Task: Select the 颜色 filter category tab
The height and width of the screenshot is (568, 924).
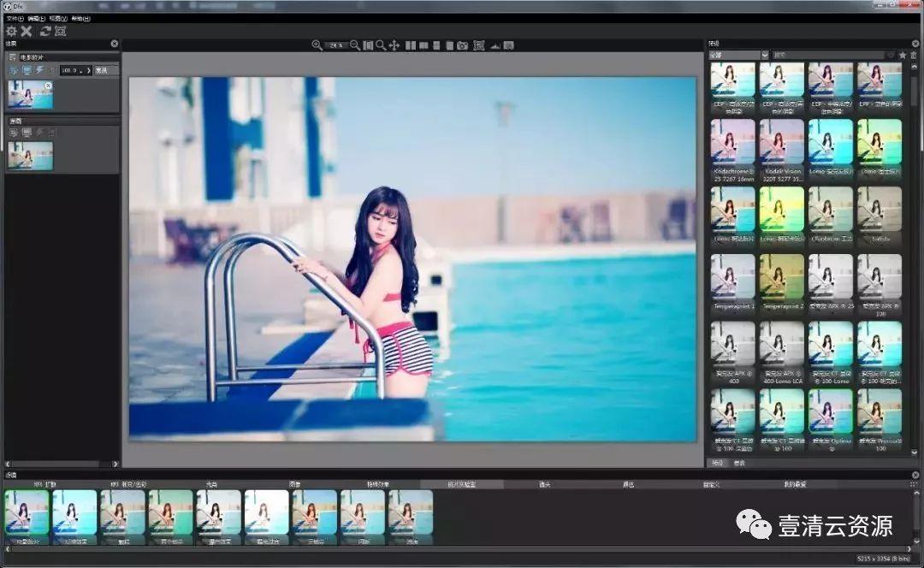Action: tap(628, 484)
